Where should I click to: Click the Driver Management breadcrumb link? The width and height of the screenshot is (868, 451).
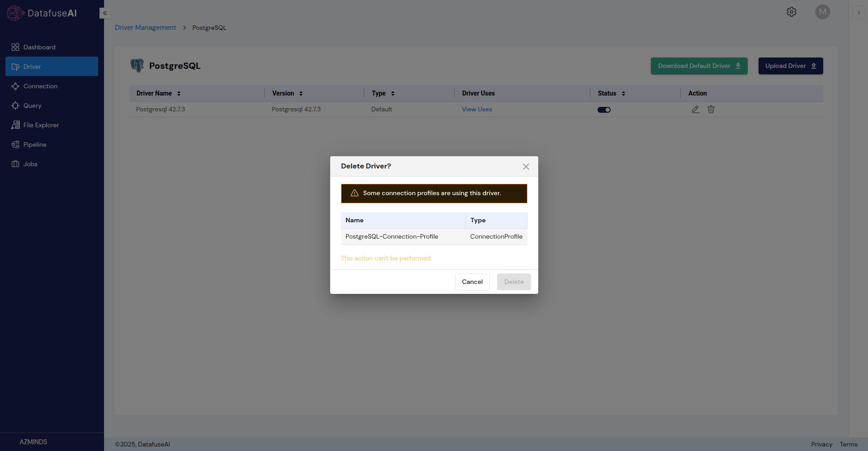tap(145, 28)
